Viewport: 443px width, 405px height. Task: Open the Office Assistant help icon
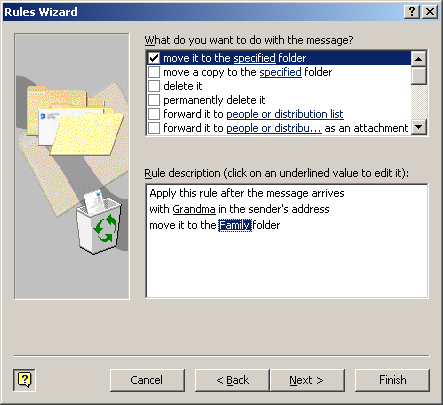click(24, 380)
